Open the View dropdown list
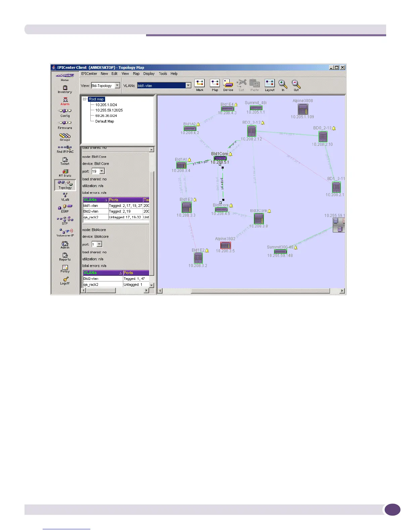 click(117, 86)
